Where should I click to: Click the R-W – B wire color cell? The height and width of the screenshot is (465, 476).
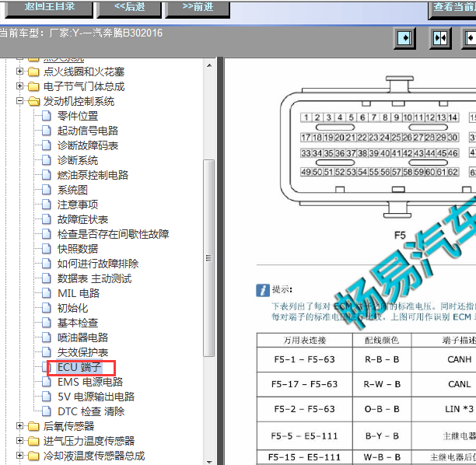point(382,384)
